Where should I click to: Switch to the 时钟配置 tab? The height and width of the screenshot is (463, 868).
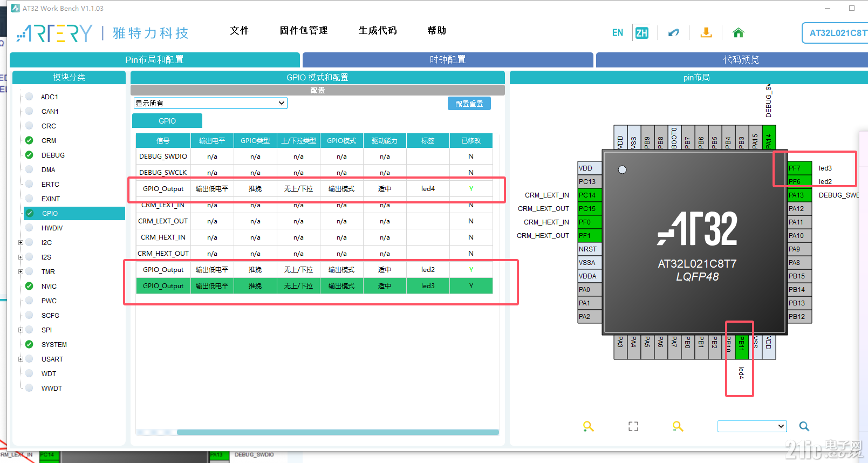click(x=448, y=60)
